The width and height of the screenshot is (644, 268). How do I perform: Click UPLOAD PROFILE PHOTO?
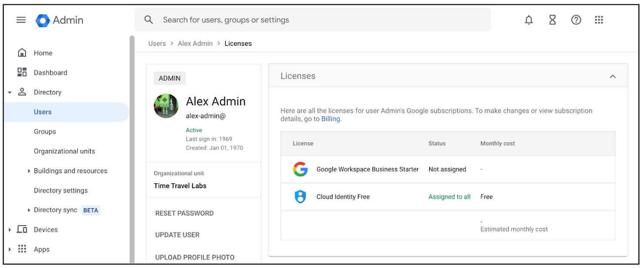(195, 257)
